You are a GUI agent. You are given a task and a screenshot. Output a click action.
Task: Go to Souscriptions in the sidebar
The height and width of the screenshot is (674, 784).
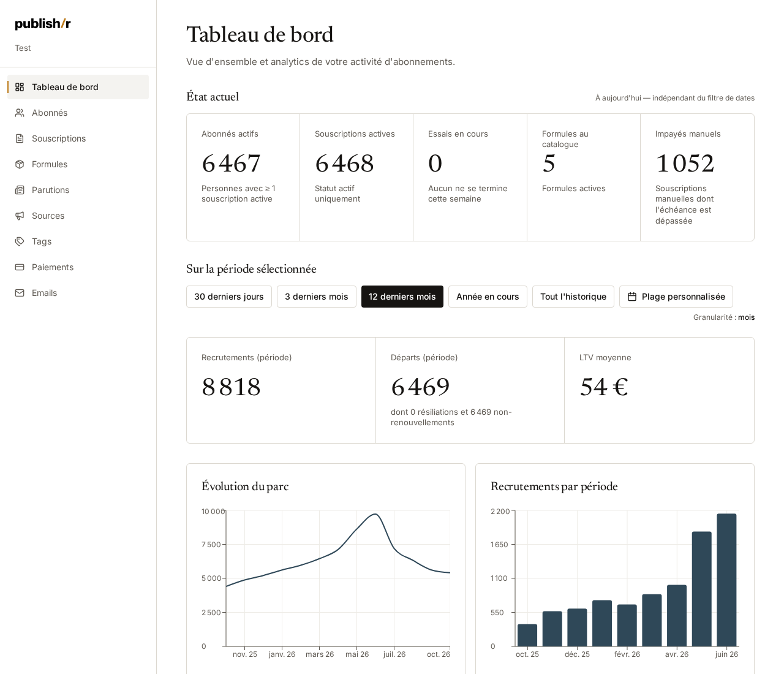[78, 138]
